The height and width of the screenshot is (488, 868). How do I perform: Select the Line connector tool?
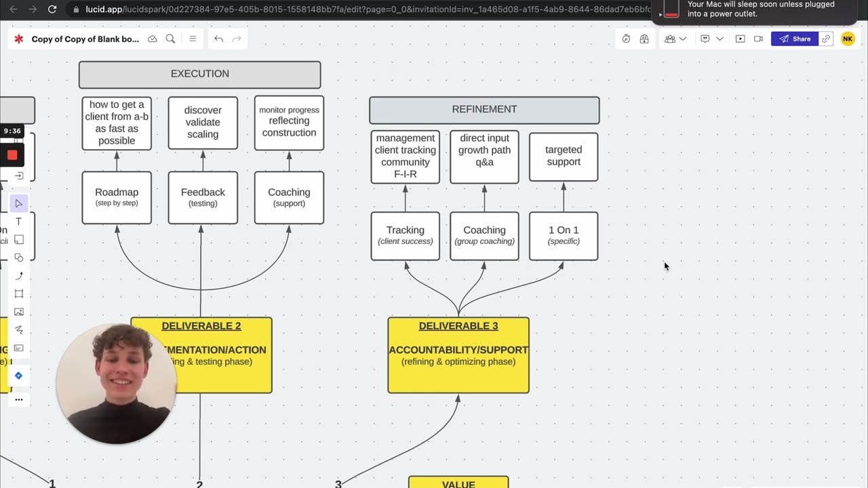click(x=18, y=276)
